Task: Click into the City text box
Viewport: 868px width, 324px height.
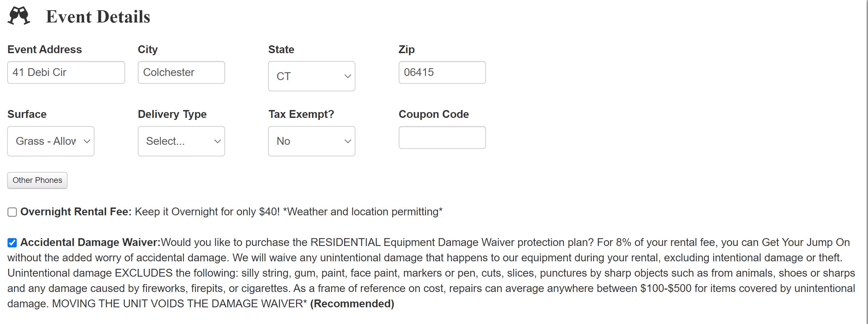Action: 181,72
